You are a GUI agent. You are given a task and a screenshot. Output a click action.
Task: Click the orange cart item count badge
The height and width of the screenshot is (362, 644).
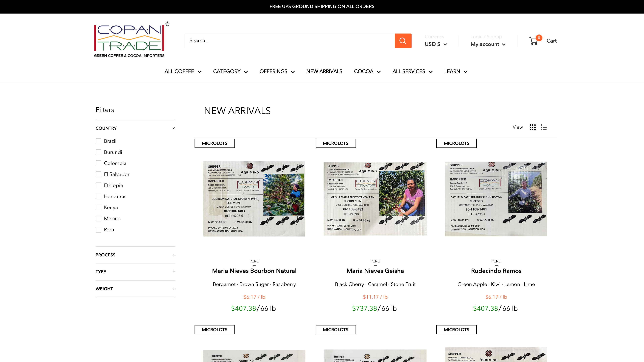click(539, 38)
